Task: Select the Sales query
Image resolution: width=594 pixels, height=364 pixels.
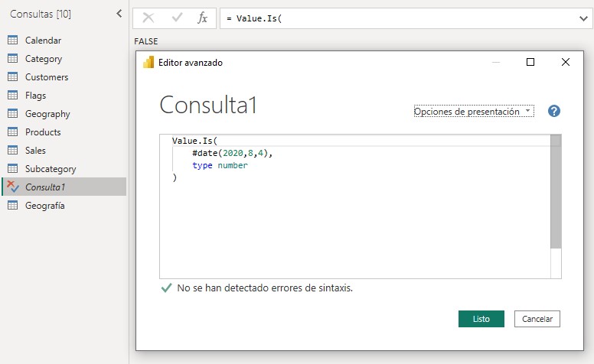Action: [35, 151]
